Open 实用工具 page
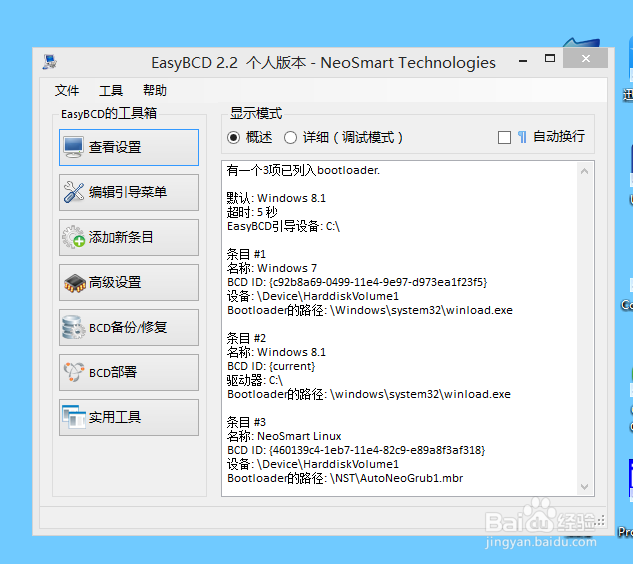This screenshot has width=633, height=564. point(129,417)
